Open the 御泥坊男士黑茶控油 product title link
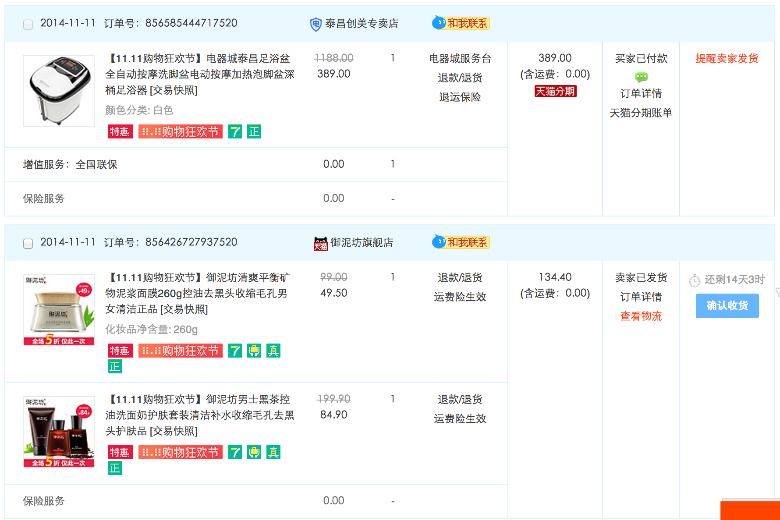Screen dimensions: 780x520 tap(199, 415)
